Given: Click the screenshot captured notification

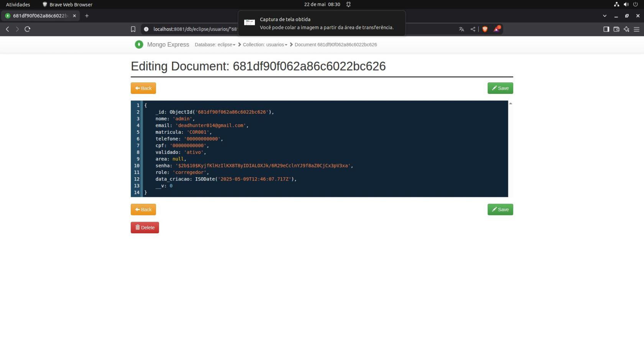Looking at the screenshot, I should 322,23.
